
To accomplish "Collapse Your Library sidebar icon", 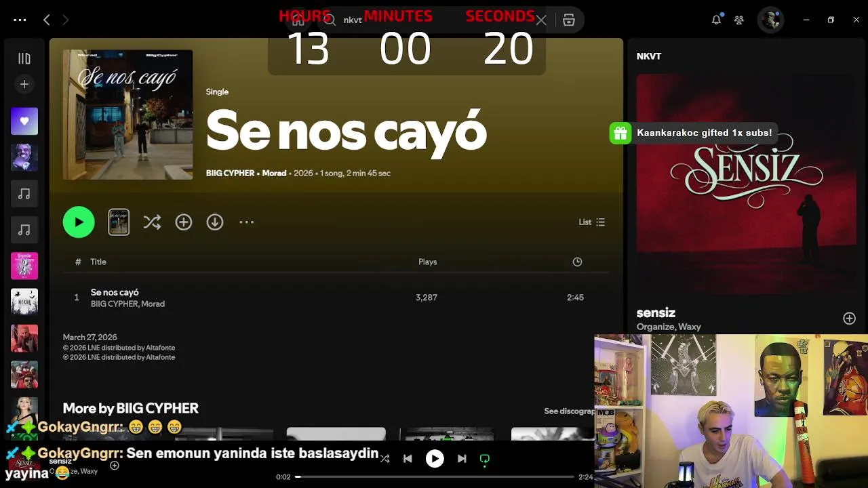I will (x=24, y=58).
